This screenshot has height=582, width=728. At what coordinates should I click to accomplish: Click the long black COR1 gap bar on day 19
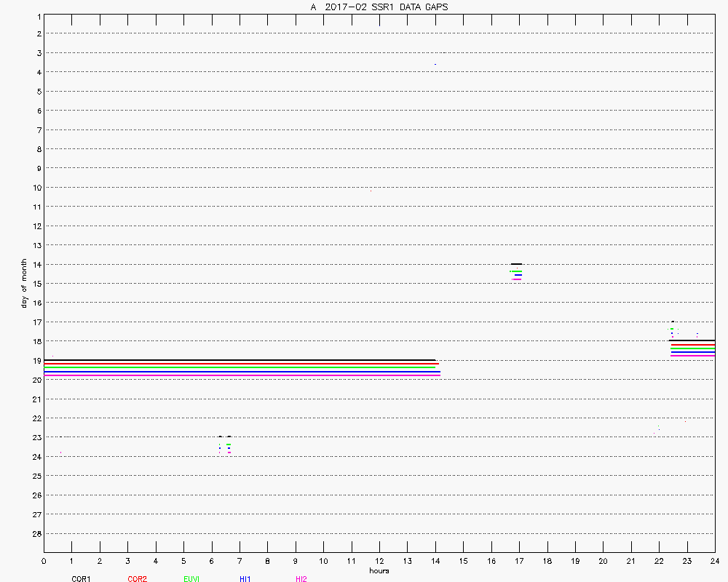240,360
